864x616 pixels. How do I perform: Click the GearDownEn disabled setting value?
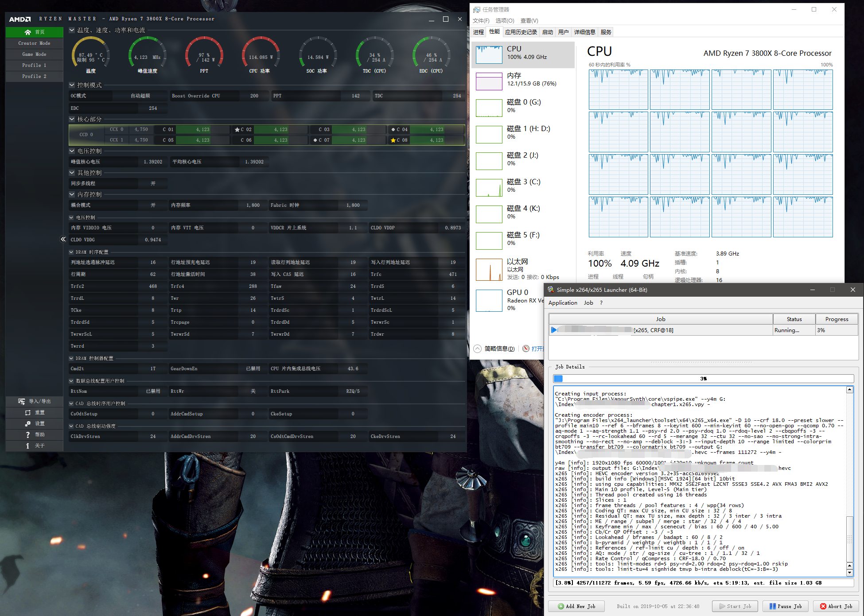[x=253, y=368]
